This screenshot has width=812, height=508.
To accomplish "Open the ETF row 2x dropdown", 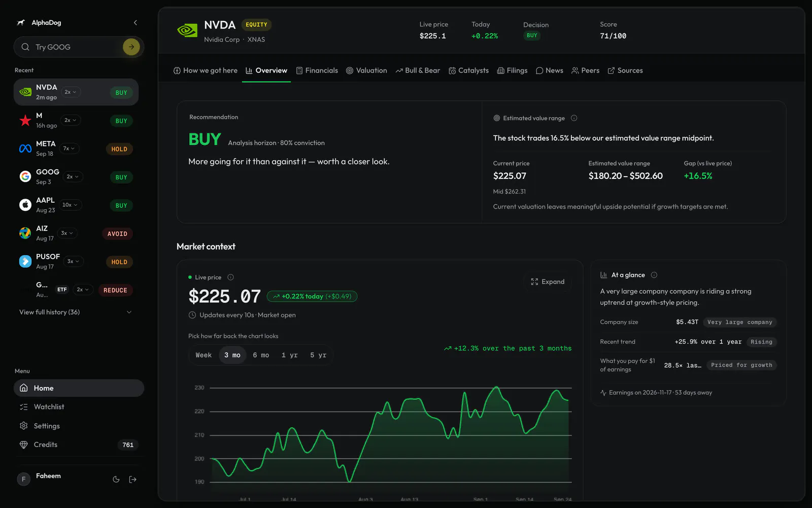I will point(83,290).
